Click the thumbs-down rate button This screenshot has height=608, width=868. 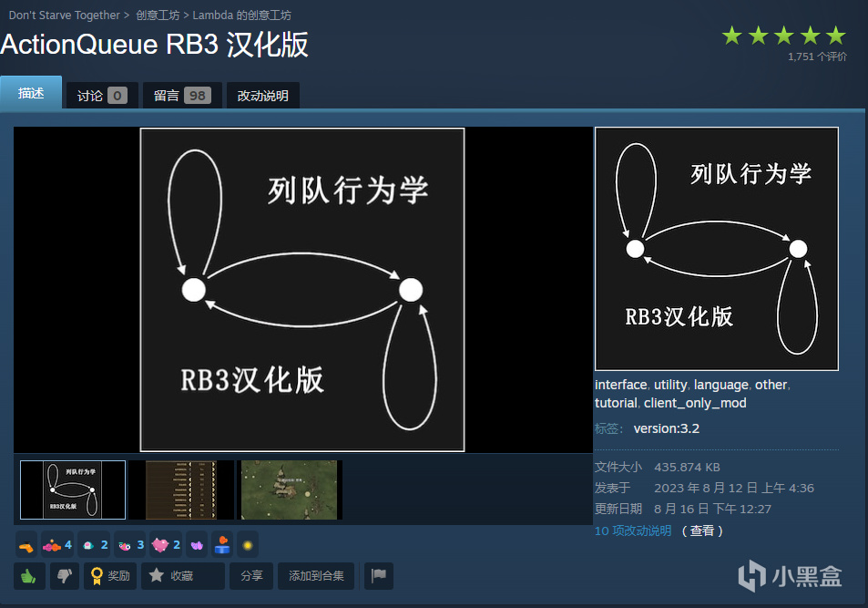(65, 576)
